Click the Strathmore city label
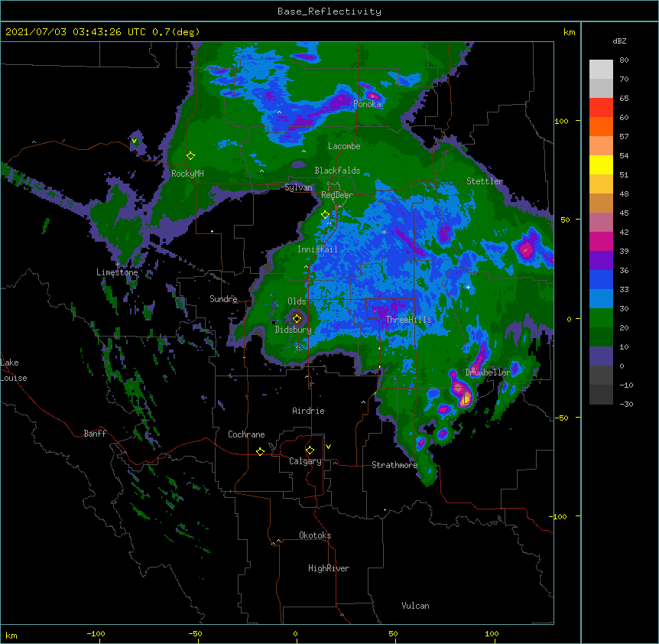This screenshot has width=659, height=644. pos(394,465)
